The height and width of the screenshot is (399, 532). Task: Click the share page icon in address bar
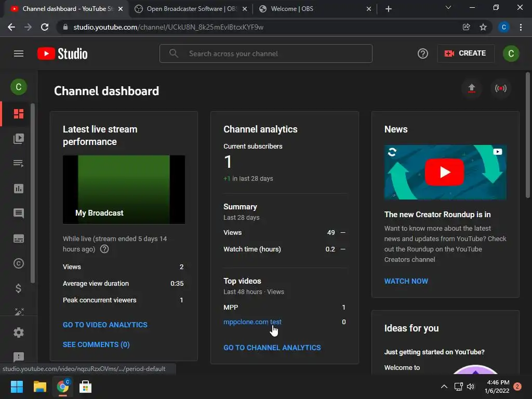[467, 27]
